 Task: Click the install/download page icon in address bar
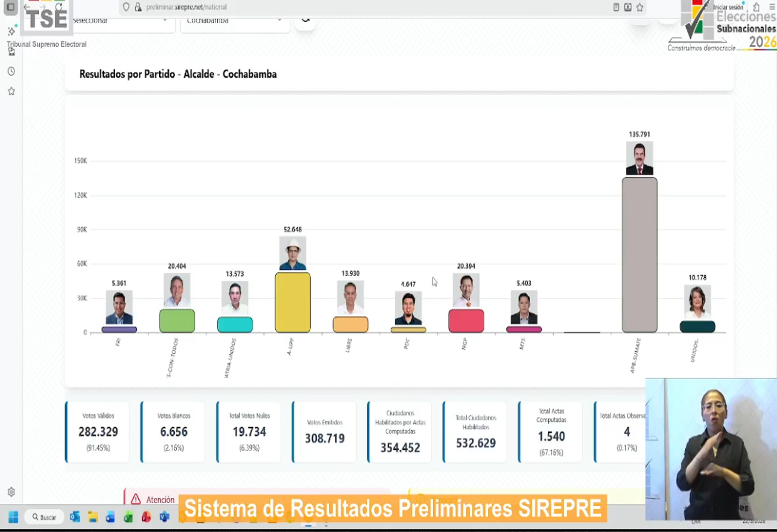[628, 7]
